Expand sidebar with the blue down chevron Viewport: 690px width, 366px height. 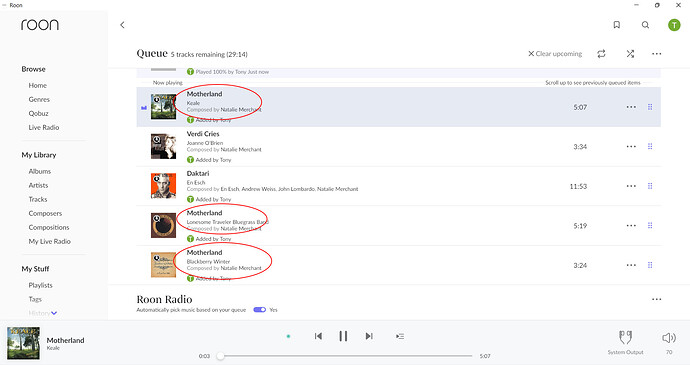54,313
